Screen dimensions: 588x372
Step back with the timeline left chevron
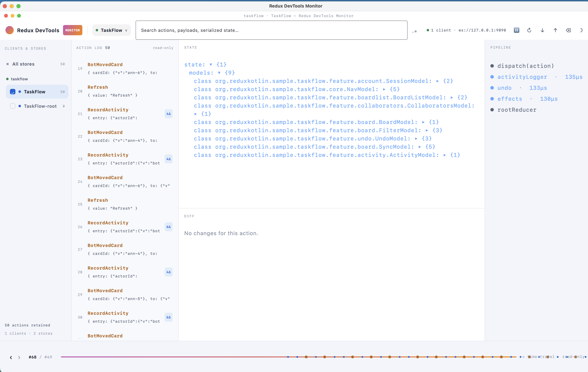(11, 357)
